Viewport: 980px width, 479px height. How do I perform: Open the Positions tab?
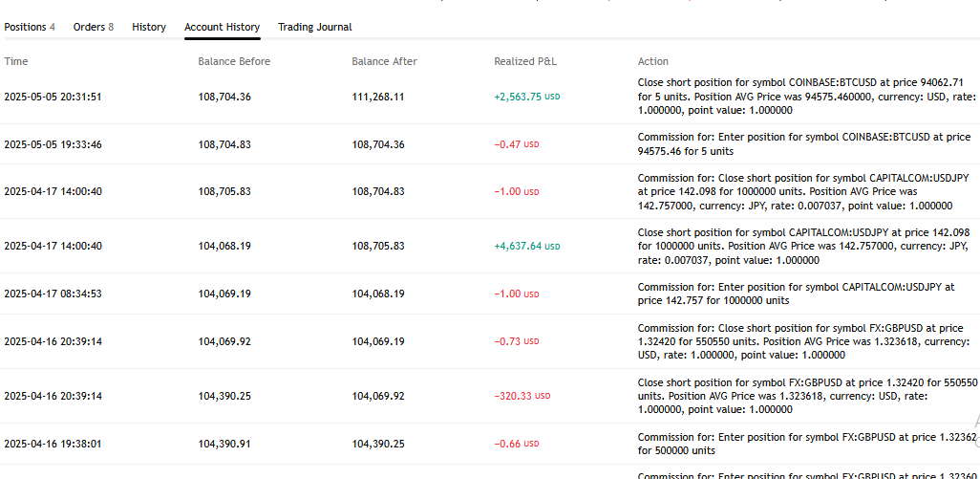click(30, 27)
